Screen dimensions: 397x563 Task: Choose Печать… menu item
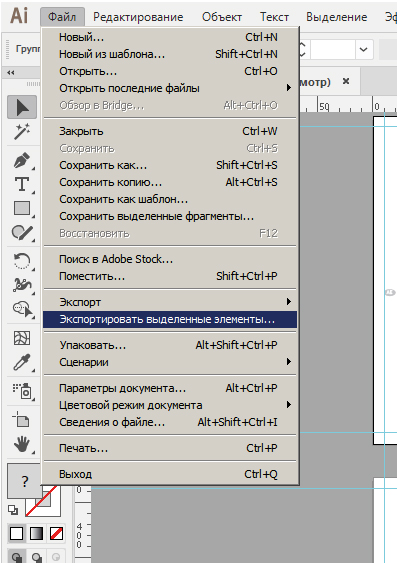170,448
